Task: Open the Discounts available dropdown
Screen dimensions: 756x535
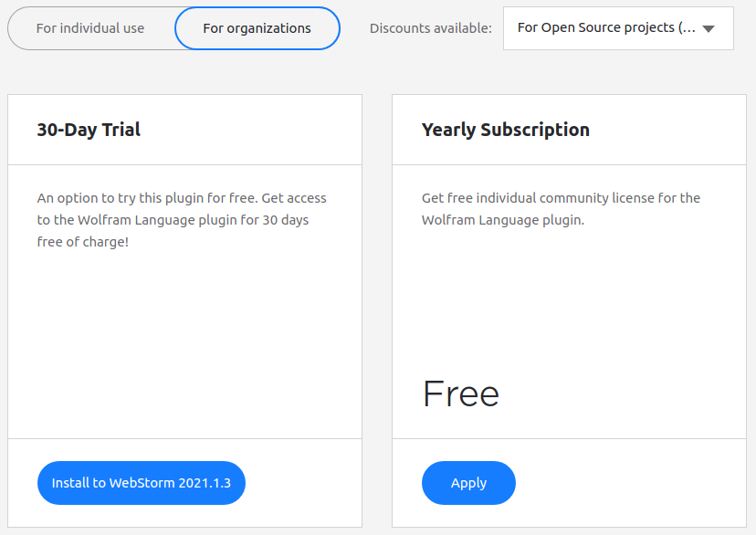Action: coord(617,28)
